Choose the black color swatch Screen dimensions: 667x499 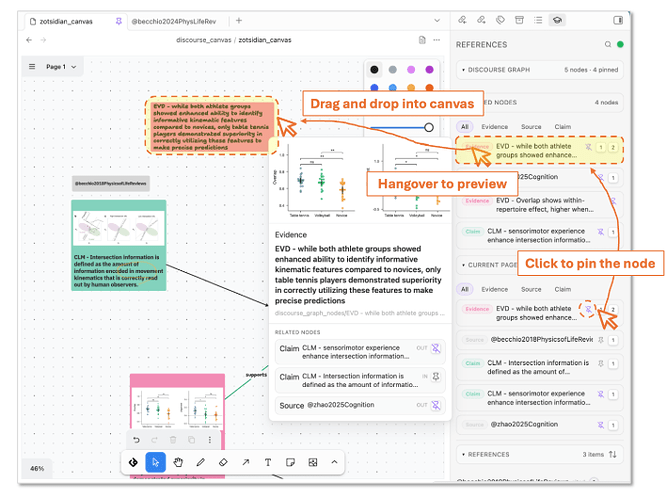point(374,69)
